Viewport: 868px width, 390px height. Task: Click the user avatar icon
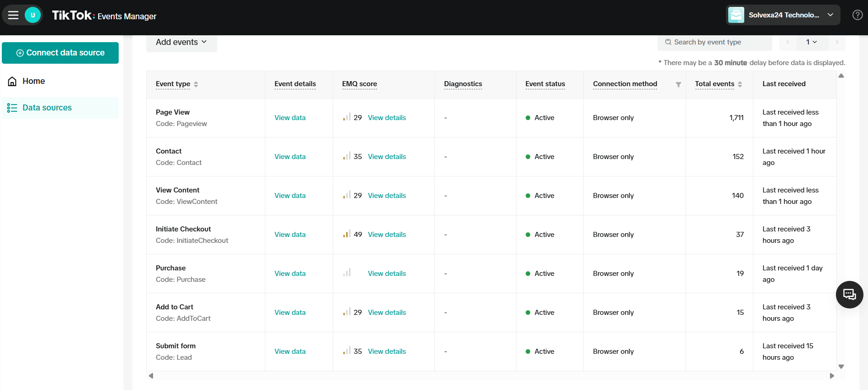[33, 15]
